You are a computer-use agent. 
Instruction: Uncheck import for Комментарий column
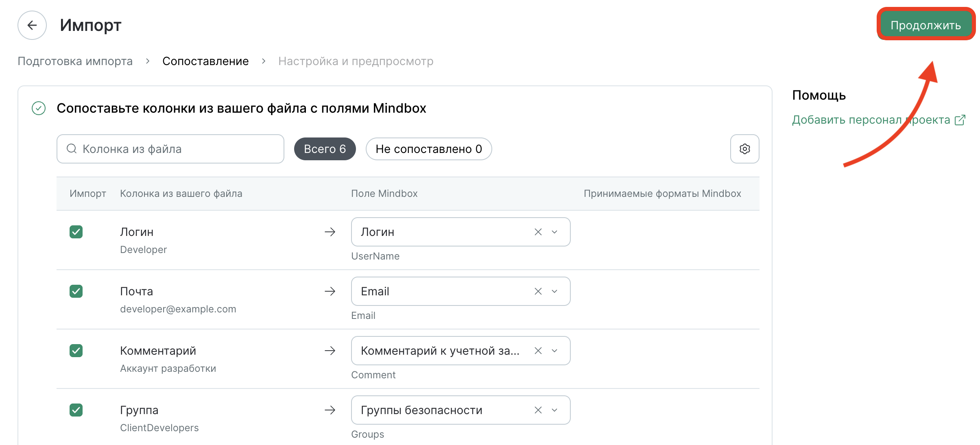pos(76,351)
